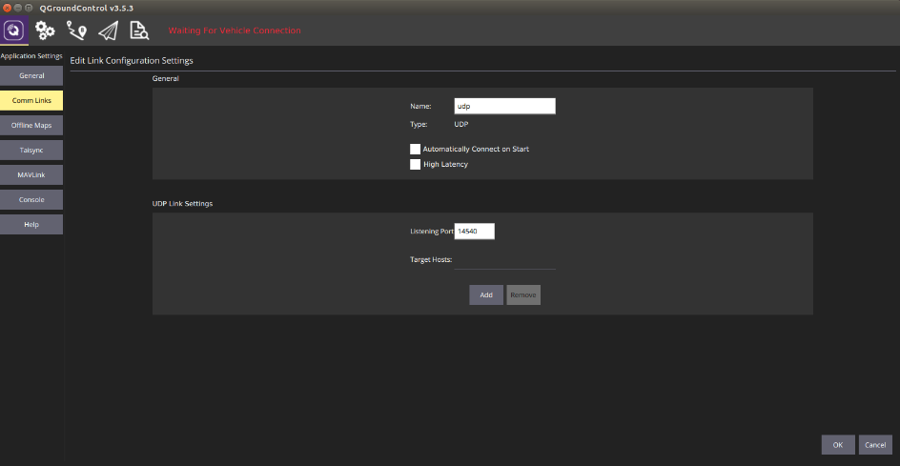Go to MAVLink settings
The width and height of the screenshot is (900, 466).
(32, 175)
